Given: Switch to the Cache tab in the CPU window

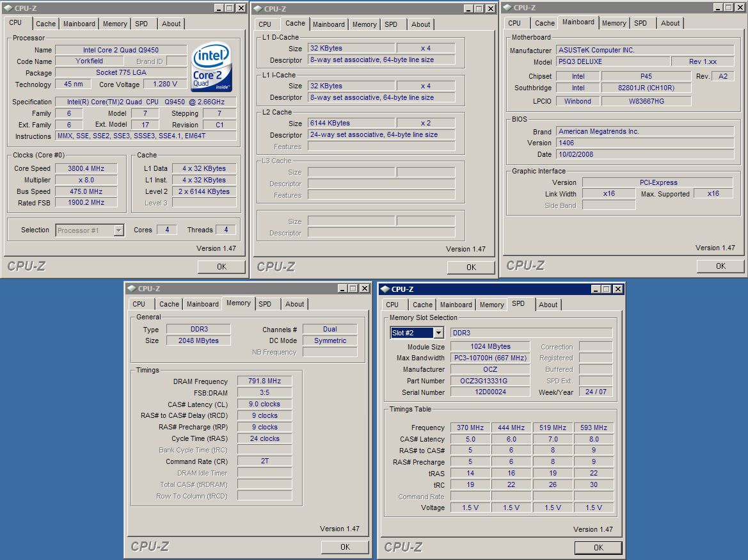Looking at the screenshot, I should (x=46, y=24).
